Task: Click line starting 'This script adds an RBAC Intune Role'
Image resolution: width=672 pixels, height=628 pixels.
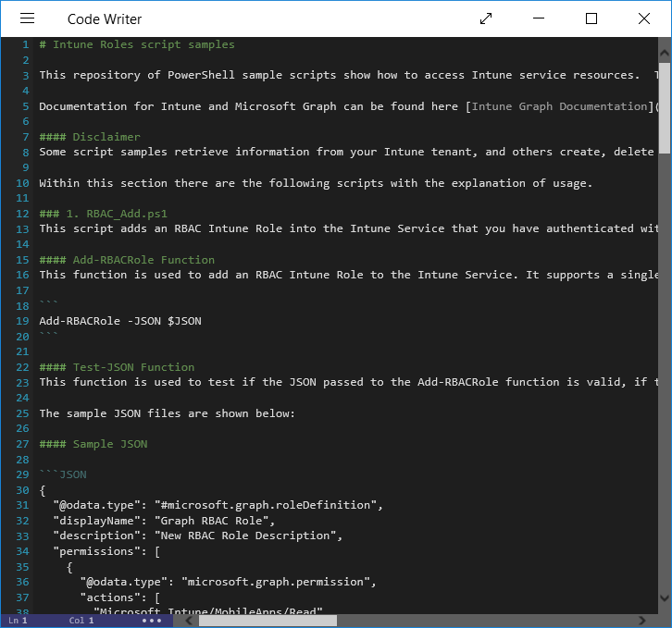Action: point(348,228)
